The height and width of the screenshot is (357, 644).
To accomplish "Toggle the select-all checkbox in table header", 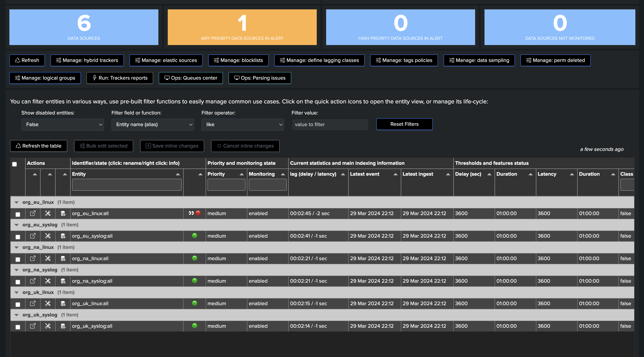I will click(x=14, y=164).
